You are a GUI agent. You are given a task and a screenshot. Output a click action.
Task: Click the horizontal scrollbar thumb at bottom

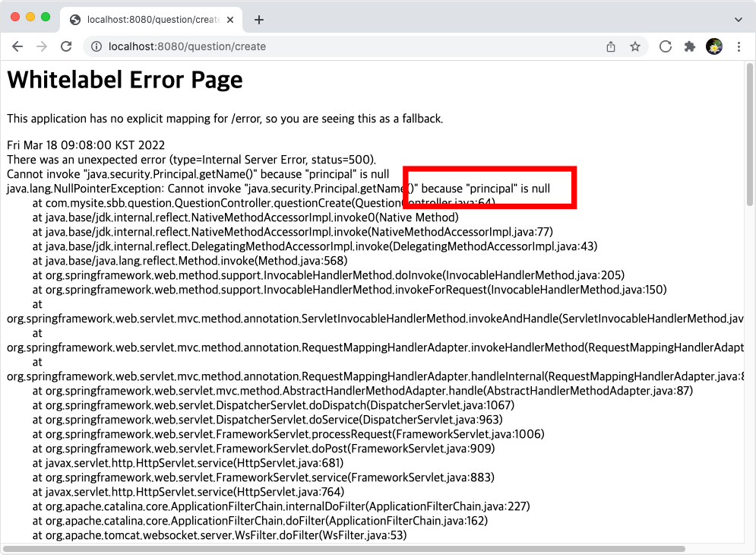coord(344,549)
